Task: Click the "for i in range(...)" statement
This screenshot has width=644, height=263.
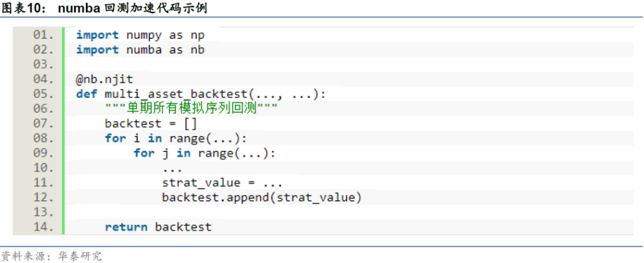Action: 175,138
